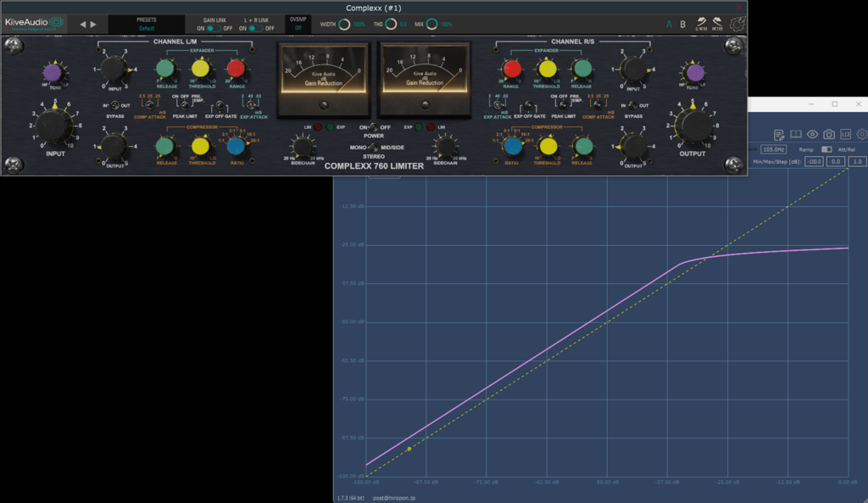Toggle the Ramp / Att-Rel switch
Viewport: 868px width, 503px height.
click(826, 149)
